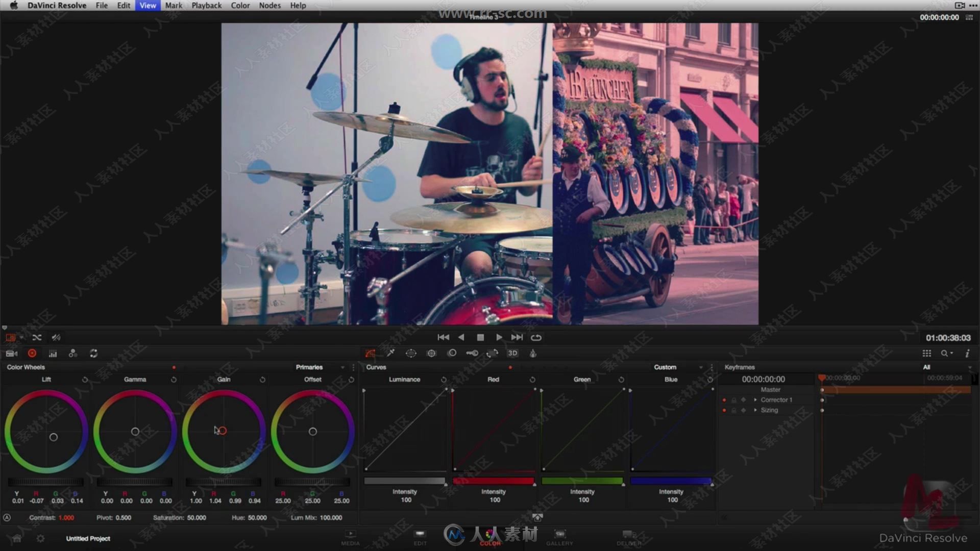Screen dimensions: 980x551
Task: Toggle loop playback
Action: click(536, 337)
